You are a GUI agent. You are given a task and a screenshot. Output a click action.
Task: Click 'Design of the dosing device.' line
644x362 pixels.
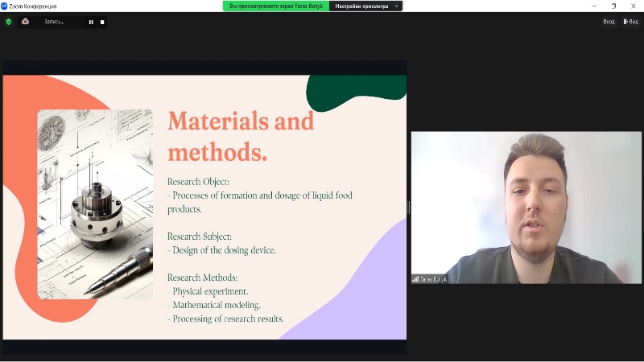coord(222,250)
